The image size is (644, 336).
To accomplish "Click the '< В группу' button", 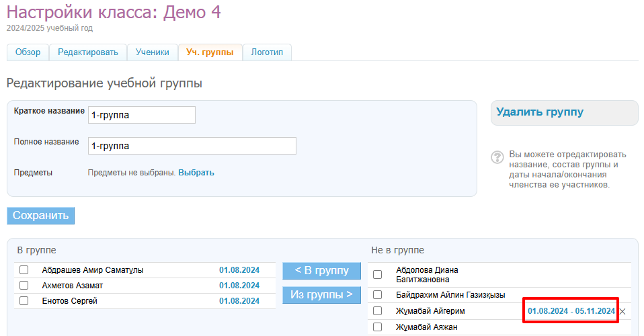I will tap(321, 271).
